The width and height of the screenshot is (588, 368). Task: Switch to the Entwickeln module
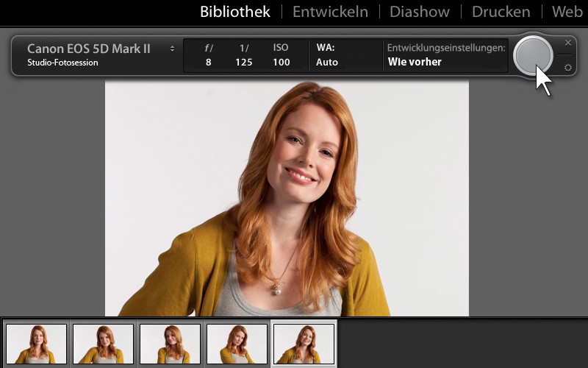(330, 12)
